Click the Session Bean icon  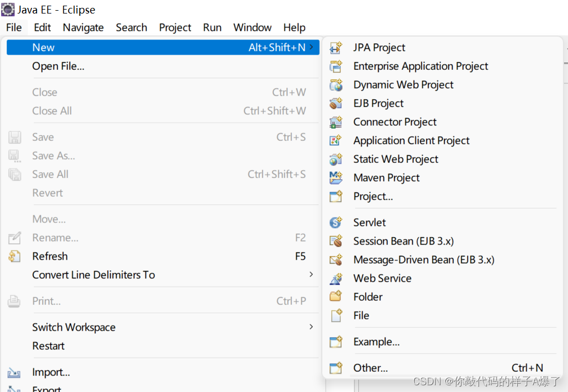click(336, 241)
